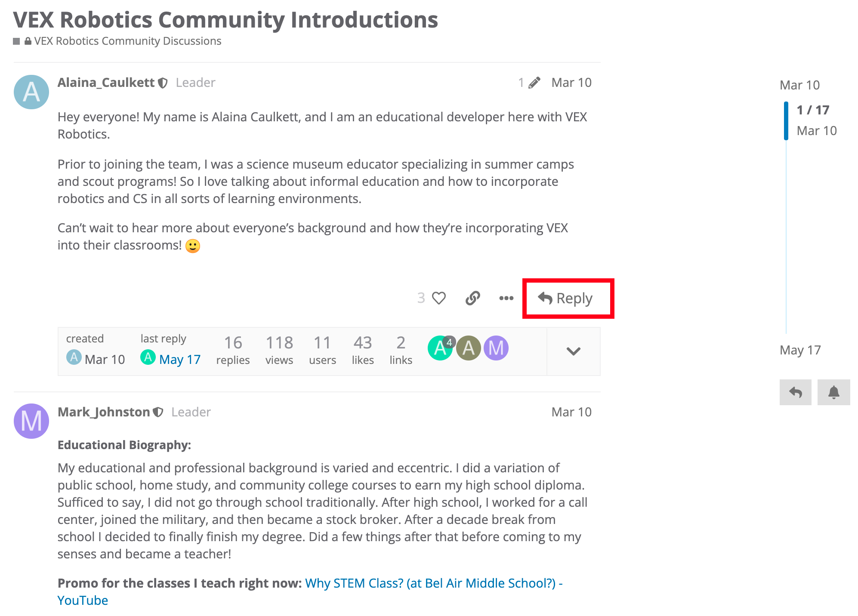Screen dimensions: 858x616
Task: Copy a link to the first post
Action: (x=472, y=298)
